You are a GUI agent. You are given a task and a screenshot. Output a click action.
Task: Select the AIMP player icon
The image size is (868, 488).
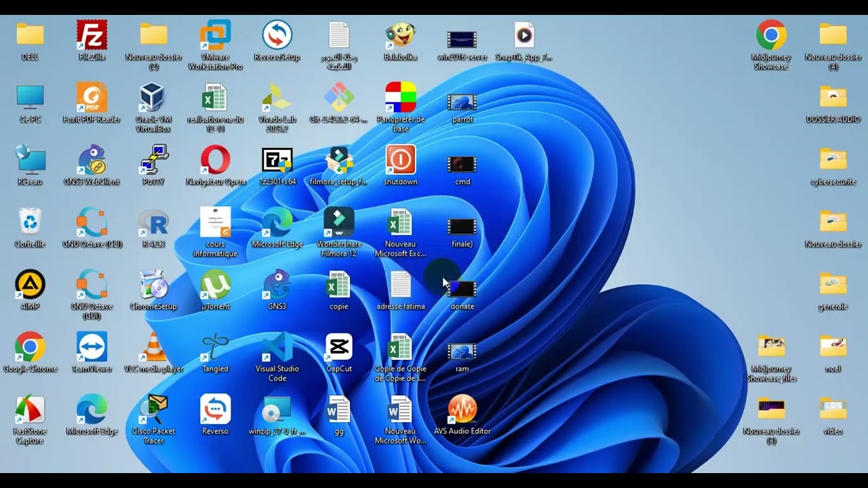30,285
